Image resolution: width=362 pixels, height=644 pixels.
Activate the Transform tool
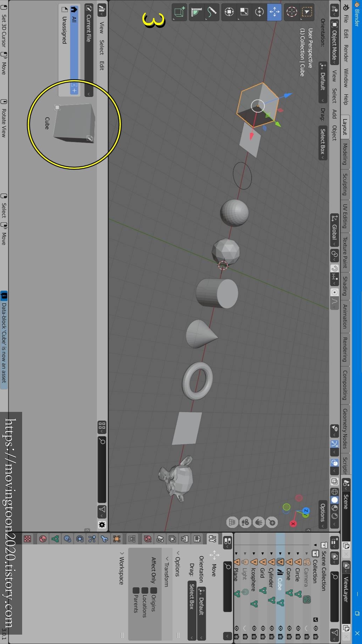pos(229,12)
